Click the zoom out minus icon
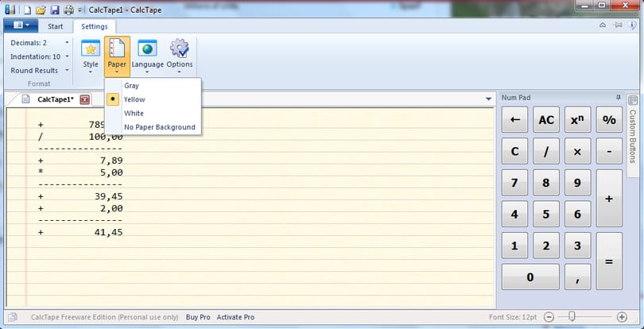The width and height of the screenshot is (644, 329). [x=549, y=317]
